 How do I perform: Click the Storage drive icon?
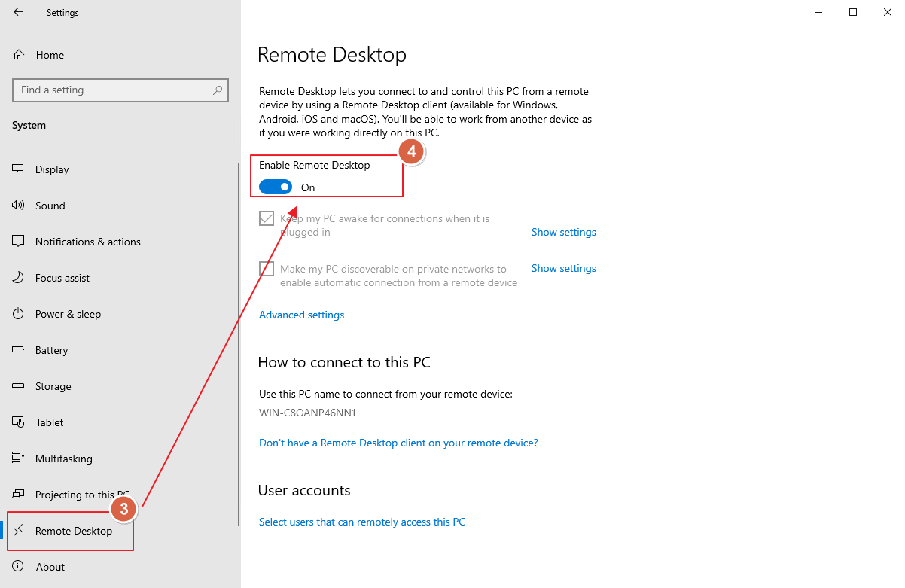19,386
